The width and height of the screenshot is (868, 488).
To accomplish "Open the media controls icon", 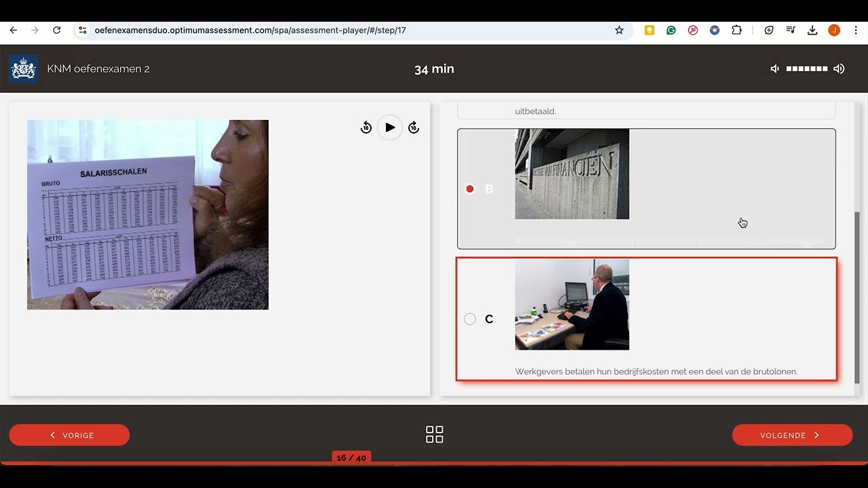I will pyautogui.click(x=791, y=30).
